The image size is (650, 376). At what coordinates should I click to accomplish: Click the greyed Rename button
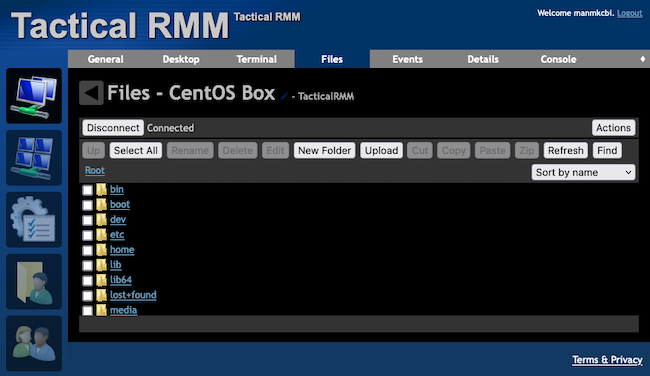tap(190, 150)
